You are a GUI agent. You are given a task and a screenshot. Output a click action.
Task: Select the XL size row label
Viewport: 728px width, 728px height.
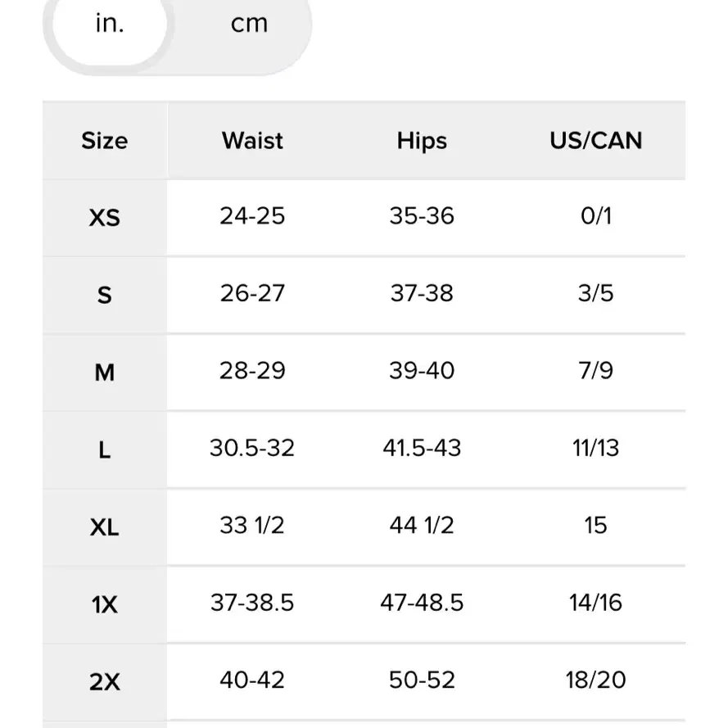(105, 527)
